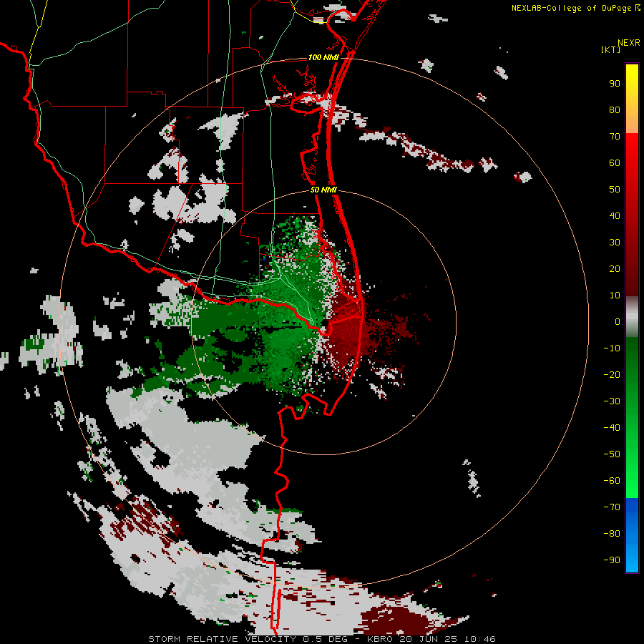
Task: Click the -40 value on the velocity scale
Action: click(612, 428)
